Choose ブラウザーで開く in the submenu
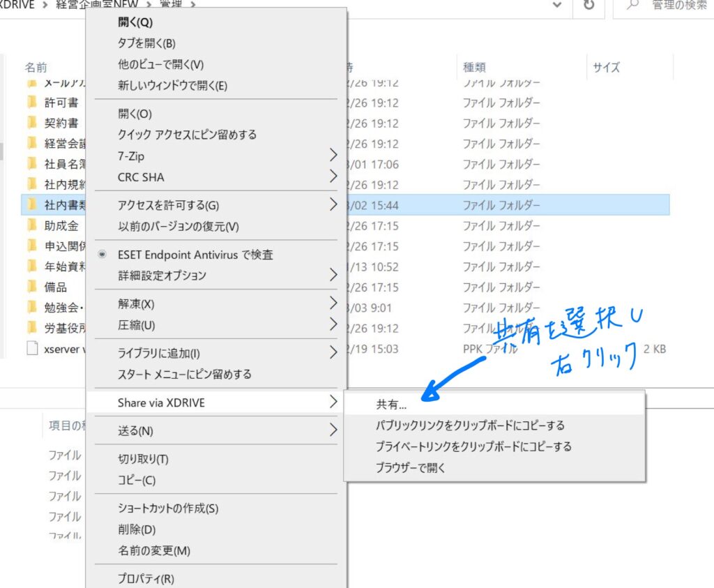714x588 pixels. click(411, 468)
